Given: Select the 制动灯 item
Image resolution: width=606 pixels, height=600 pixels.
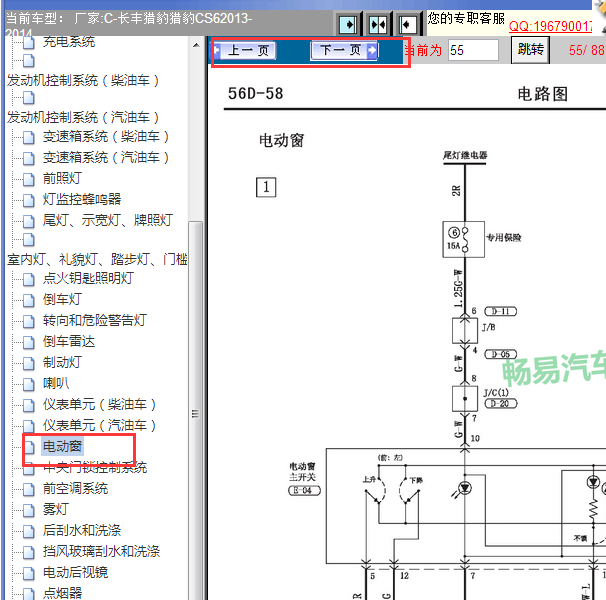Looking at the screenshot, I should tap(62, 363).
